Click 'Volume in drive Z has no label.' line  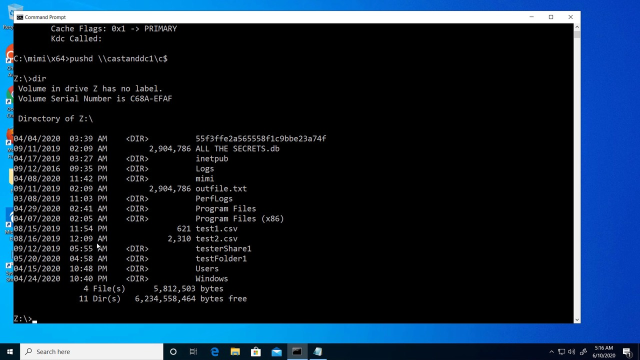[90, 89]
